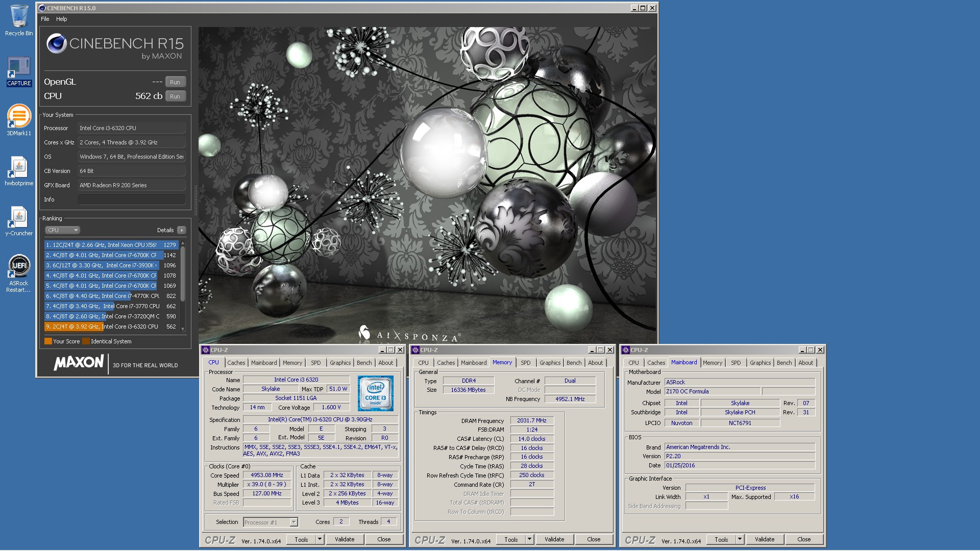Screen dimensions: 980x551
Task: Switch to Mainboard tab in first CPU-Z window
Action: (264, 363)
